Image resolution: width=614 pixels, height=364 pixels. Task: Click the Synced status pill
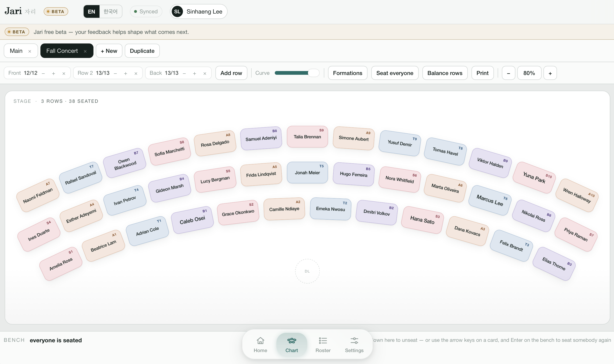coord(146,11)
